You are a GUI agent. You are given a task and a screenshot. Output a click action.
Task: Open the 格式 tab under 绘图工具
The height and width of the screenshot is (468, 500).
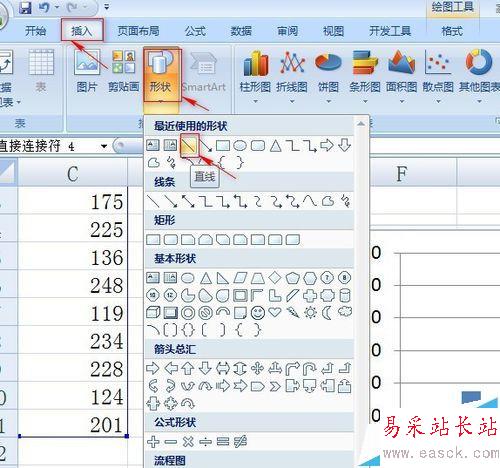click(452, 31)
